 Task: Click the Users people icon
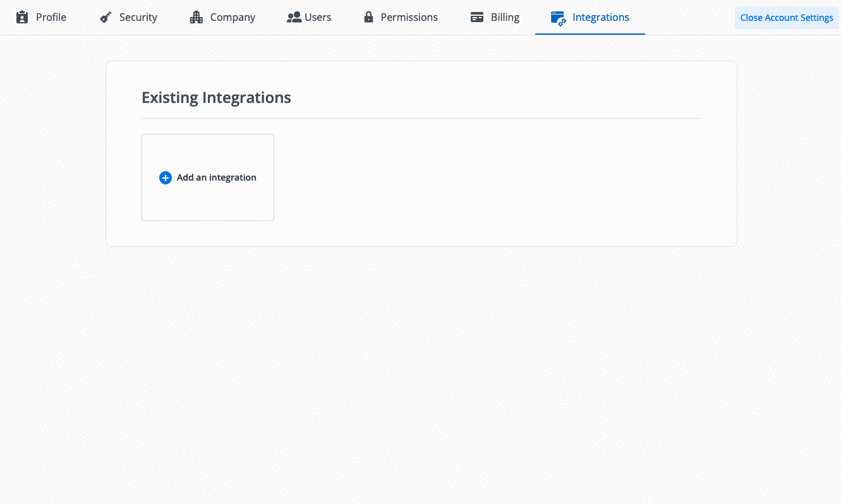point(294,17)
